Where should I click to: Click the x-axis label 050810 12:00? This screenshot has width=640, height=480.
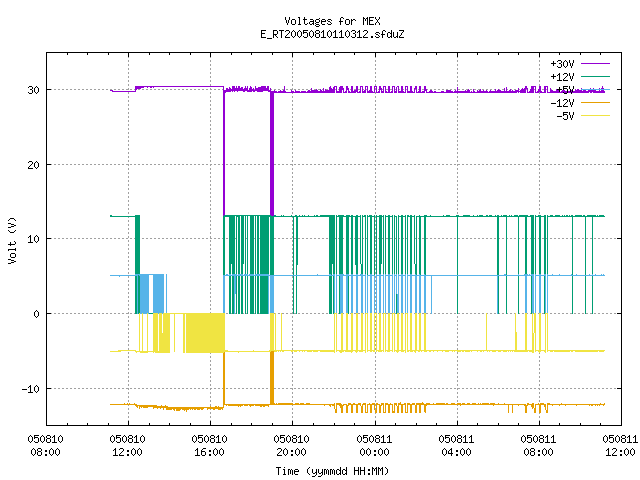(x=127, y=446)
